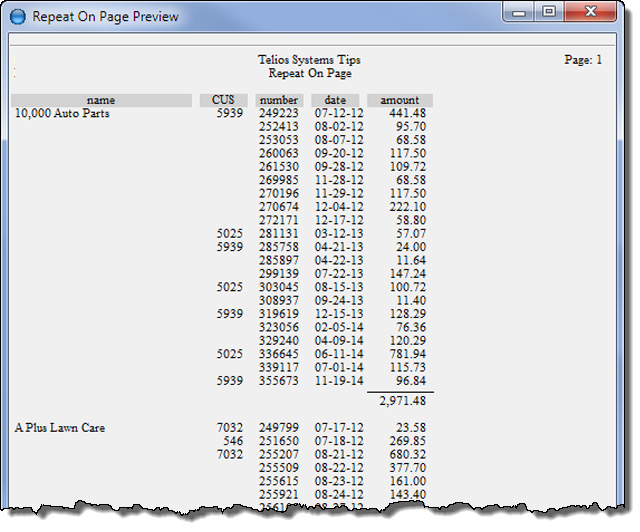Click the Repeat On Page Preview window icon
Screen dimensions: 640x532
tap(17, 17)
